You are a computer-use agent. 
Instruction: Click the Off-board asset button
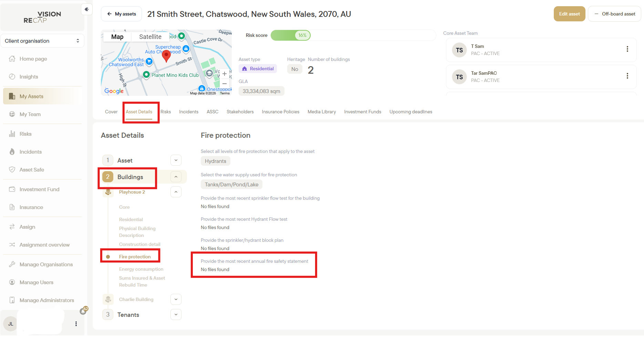coord(614,14)
